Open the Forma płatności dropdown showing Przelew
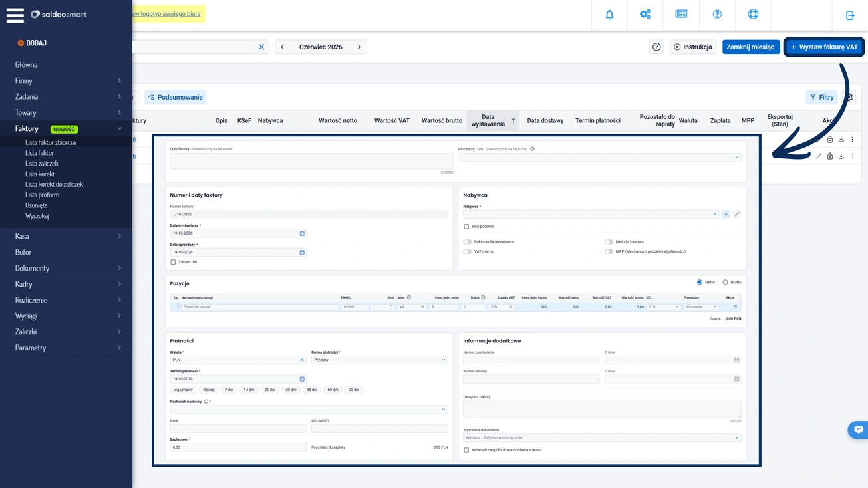The height and width of the screenshot is (488, 868). [x=379, y=360]
